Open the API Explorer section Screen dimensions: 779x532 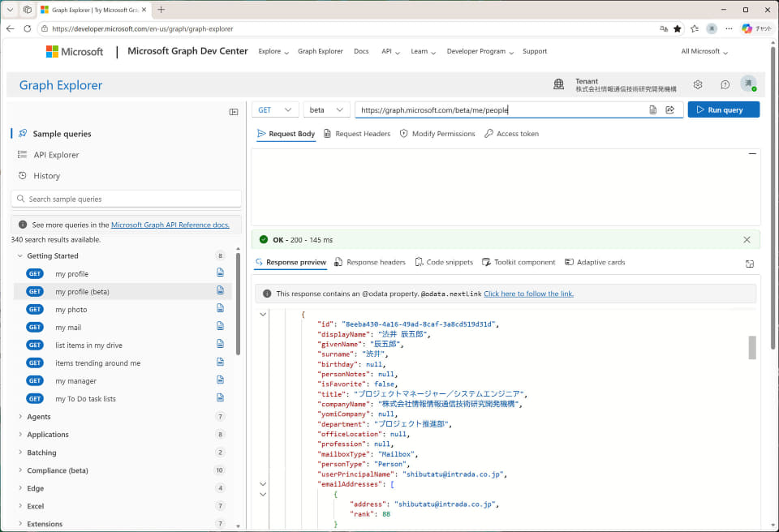[56, 155]
